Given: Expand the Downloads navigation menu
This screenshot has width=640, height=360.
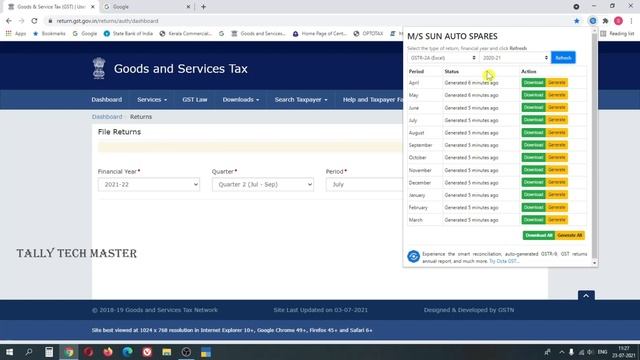Looking at the screenshot, I should (x=240, y=100).
